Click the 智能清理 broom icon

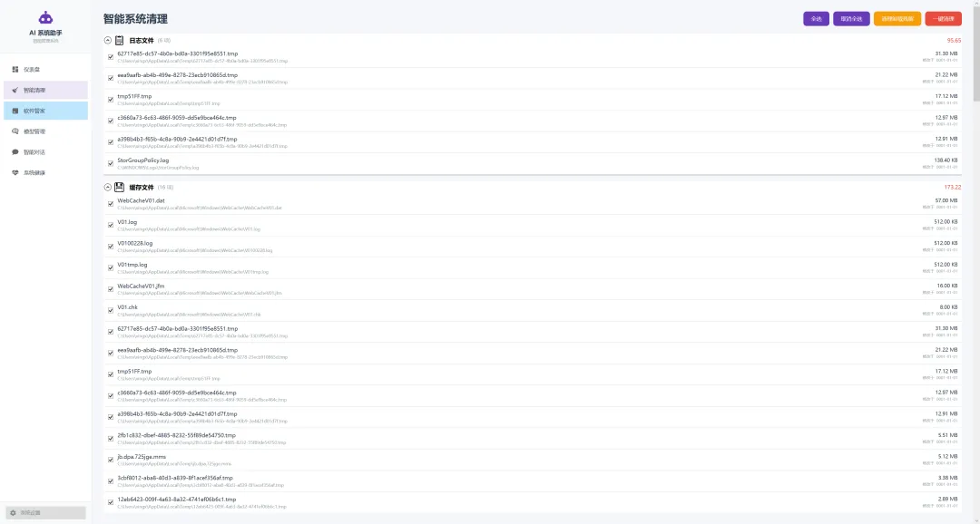(x=15, y=90)
